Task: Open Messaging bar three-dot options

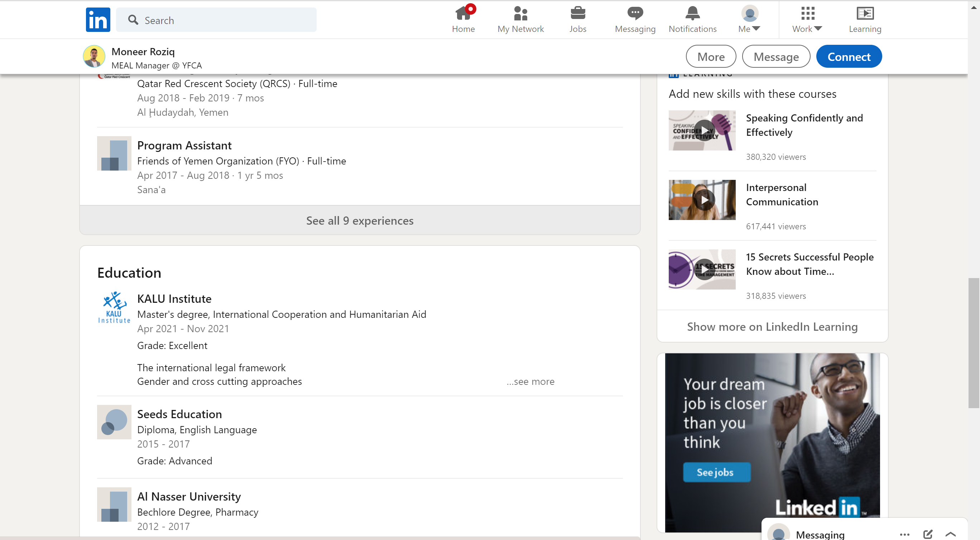Action: point(904,534)
